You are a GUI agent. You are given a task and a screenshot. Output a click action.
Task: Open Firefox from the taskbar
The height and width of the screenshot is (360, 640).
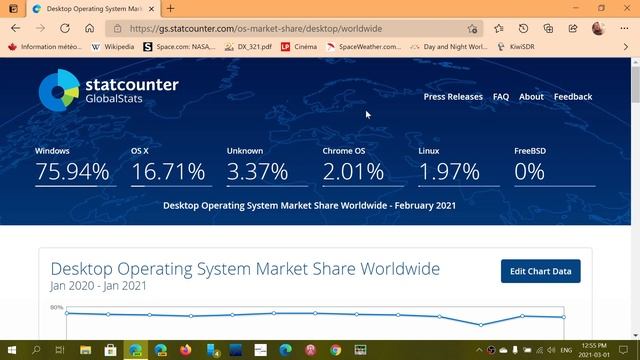pos(186,350)
